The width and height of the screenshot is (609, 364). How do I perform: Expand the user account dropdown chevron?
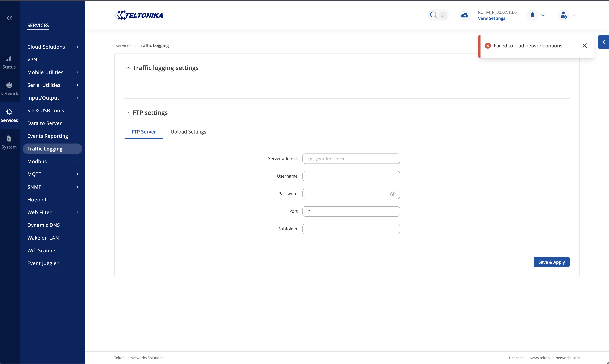[x=574, y=15]
